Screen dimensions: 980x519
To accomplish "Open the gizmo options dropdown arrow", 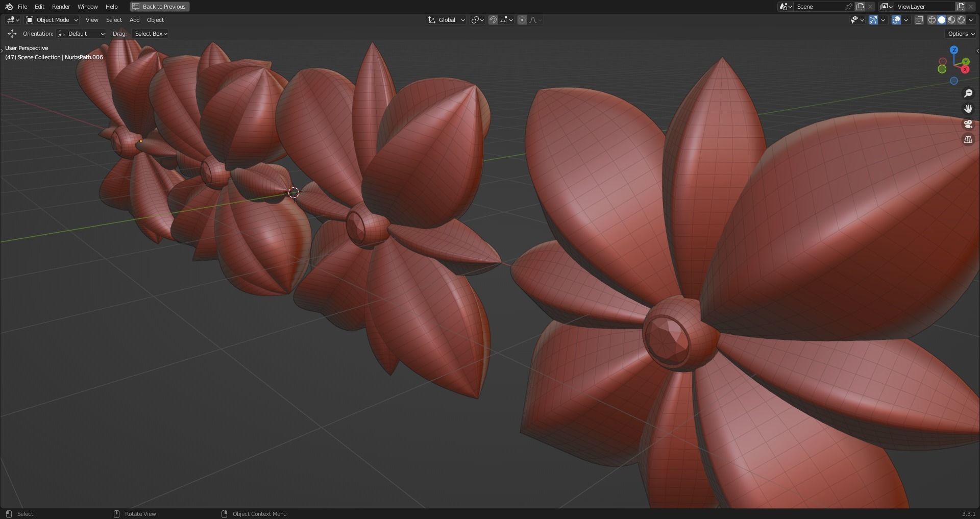I will coord(883,20).
